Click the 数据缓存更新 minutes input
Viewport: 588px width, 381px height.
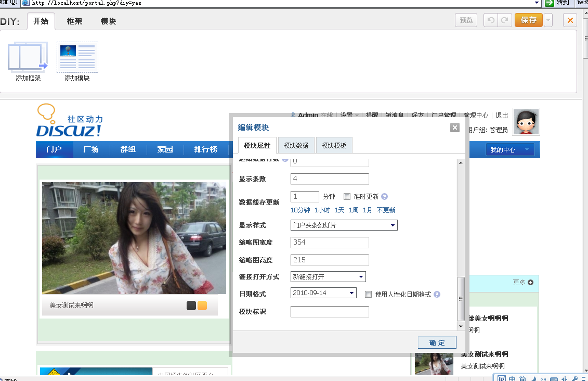pyautogui.click(x=305, y=196)
